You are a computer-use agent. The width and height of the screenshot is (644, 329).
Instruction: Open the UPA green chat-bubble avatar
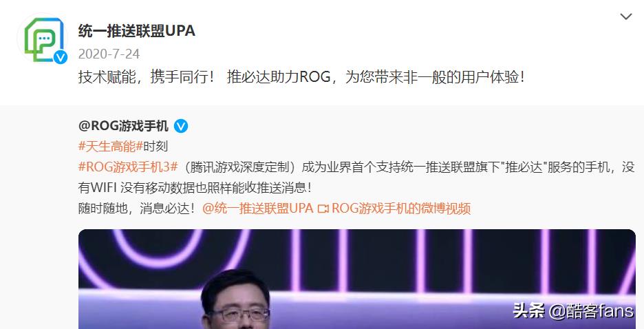[42, 38]
